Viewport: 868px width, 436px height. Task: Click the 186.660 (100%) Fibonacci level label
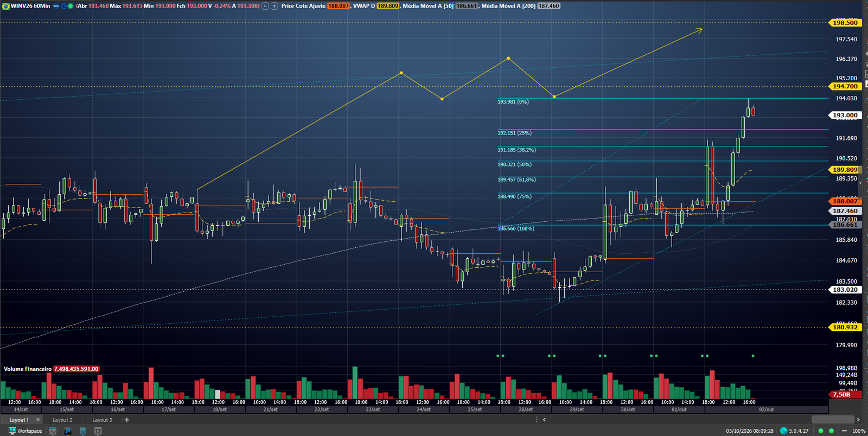pos(516,229)
